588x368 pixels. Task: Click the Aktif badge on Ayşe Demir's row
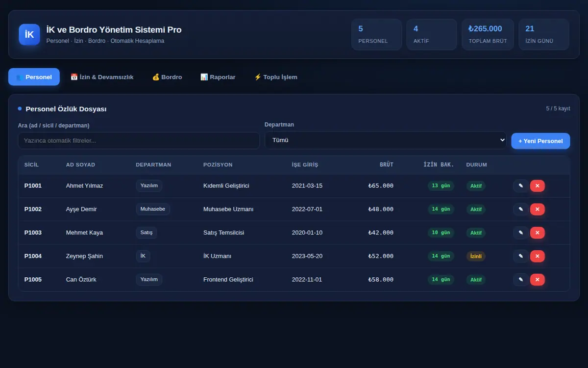476,210
